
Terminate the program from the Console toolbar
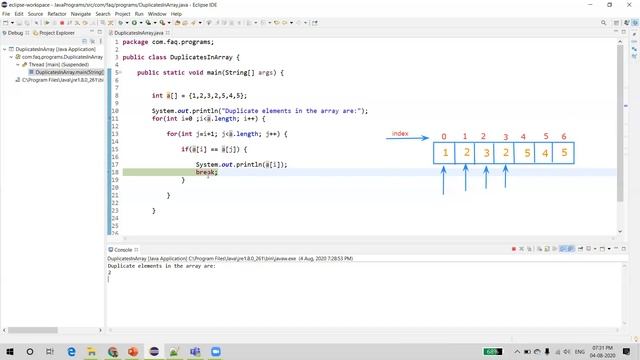click(513, 249)
